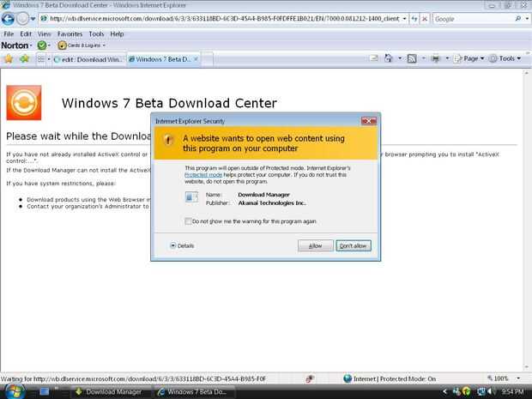Open Favorites Center star icon
This screenshot has height=399, width=532.
[9, 59]
